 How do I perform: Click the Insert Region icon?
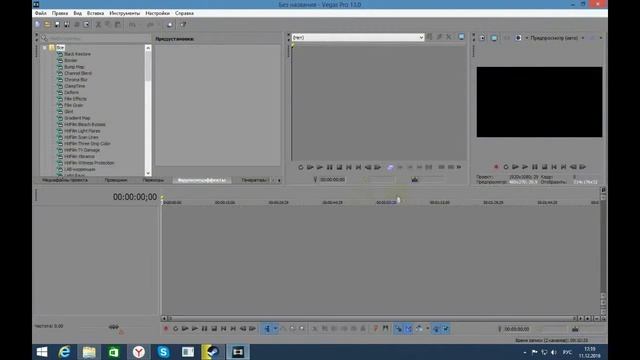pyautogui.click(x=385, y=329)
